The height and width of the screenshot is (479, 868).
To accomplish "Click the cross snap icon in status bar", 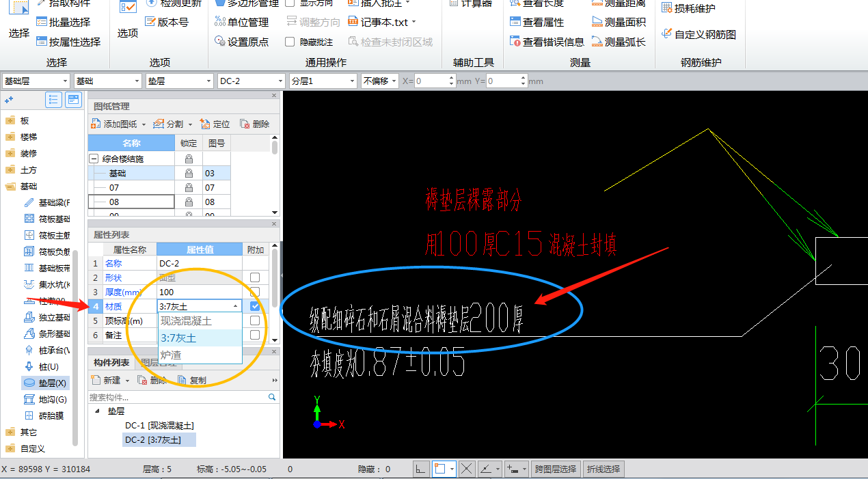I will click(x=467, y=469).
